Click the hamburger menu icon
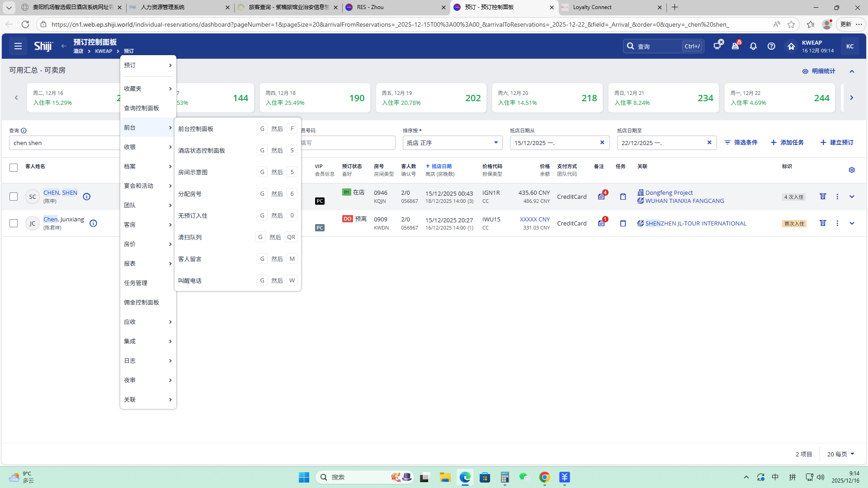This screenshot has height=488, width=868. point(18,46)
